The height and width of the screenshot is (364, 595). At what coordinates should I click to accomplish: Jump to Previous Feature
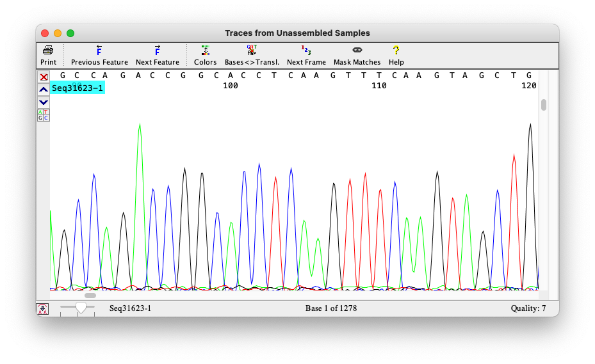coord(99,51)
